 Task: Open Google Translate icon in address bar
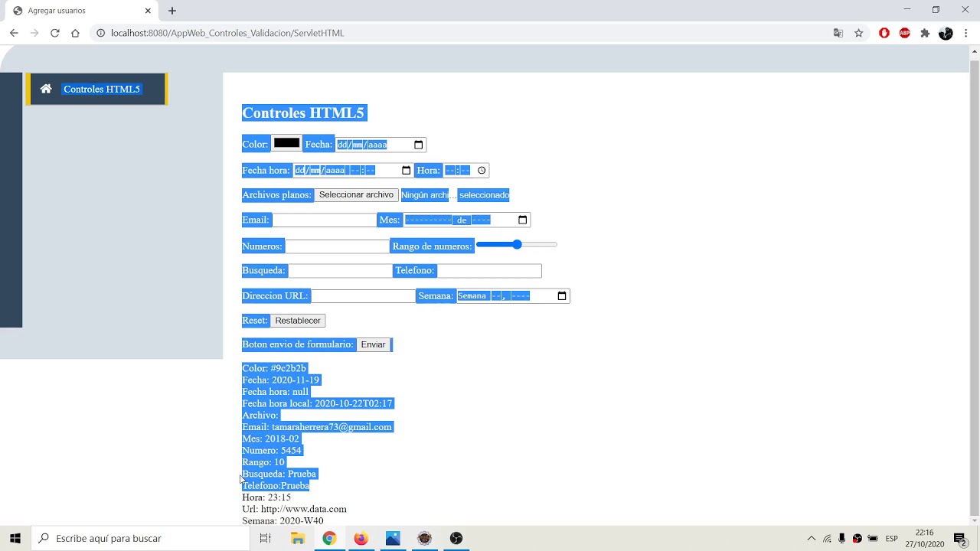tap(838, 33)
